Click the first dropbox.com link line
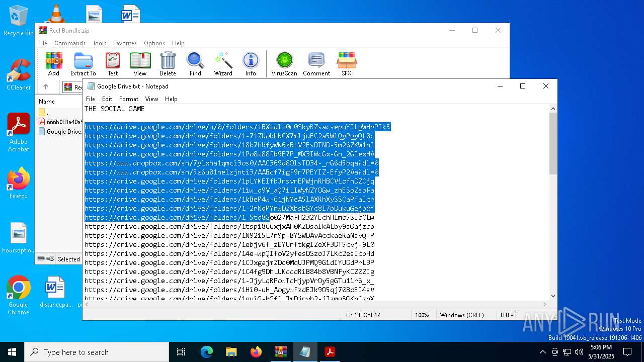 pyautogui.click(x=231, y=163)
